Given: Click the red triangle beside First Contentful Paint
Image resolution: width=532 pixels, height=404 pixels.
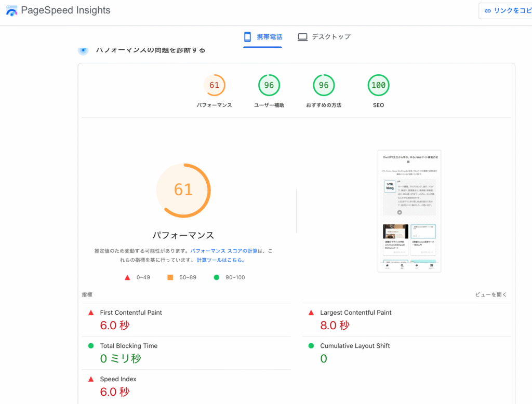Looking at the screenshot, I should 91,313.
